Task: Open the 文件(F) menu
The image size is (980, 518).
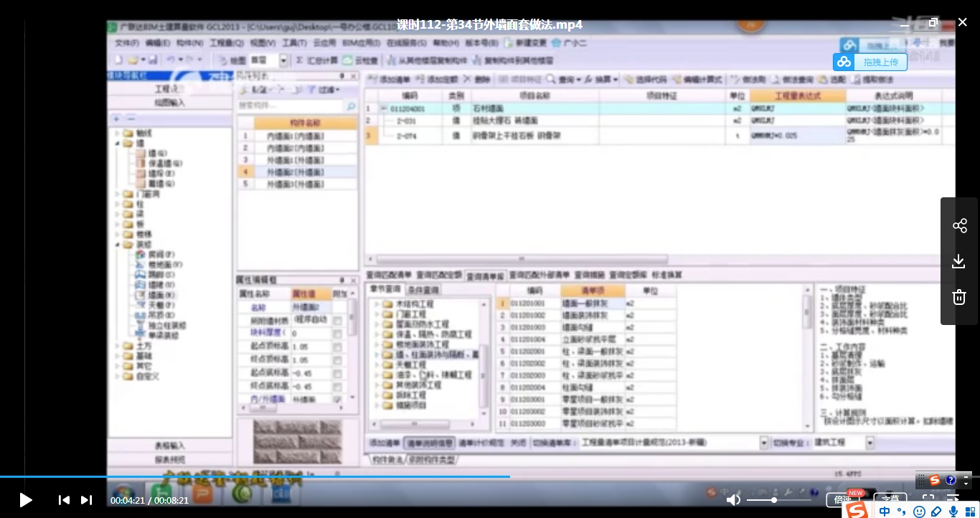Action: tap(128, 43)
